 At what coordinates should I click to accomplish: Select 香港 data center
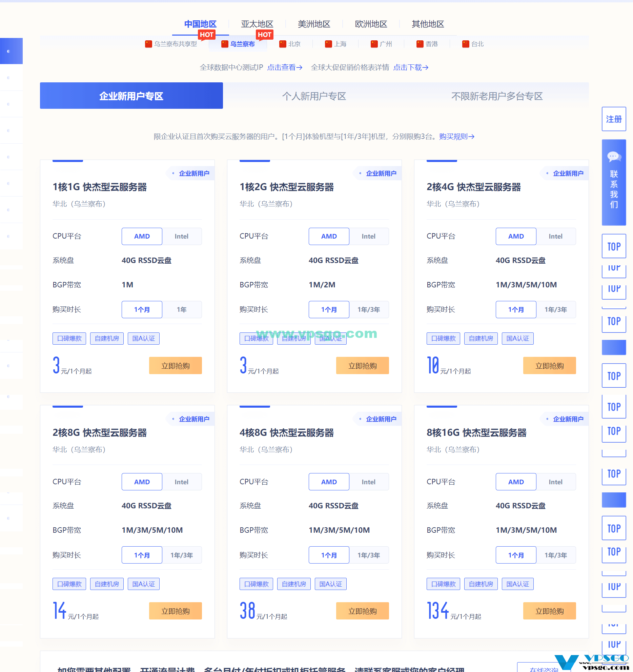coord(427,44)
